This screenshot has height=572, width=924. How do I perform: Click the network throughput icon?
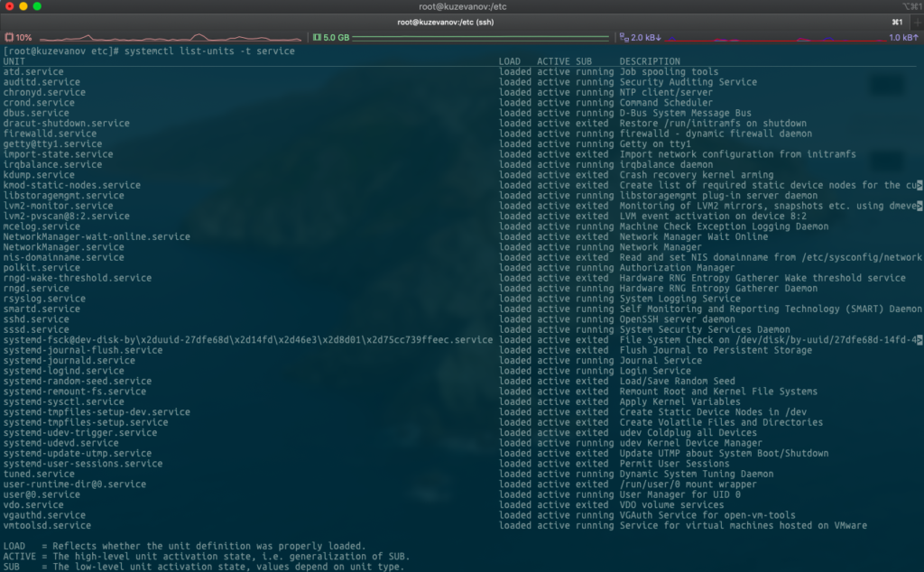click(623, 38)
